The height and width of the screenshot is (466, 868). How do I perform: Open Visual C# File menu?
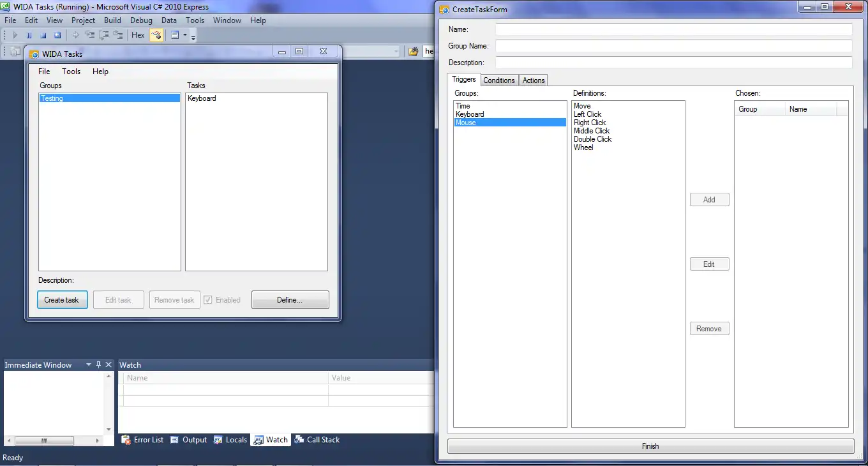click(x=10, y=20)
